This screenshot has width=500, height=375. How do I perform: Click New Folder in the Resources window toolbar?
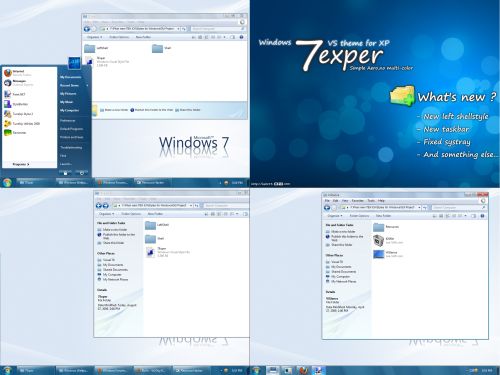[x=383, y=216]
